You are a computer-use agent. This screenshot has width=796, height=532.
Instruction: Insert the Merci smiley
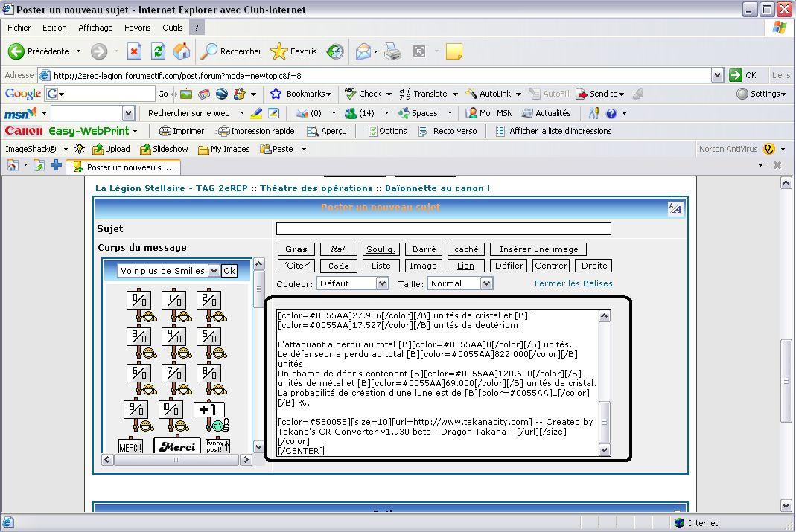tap(177, 446)
